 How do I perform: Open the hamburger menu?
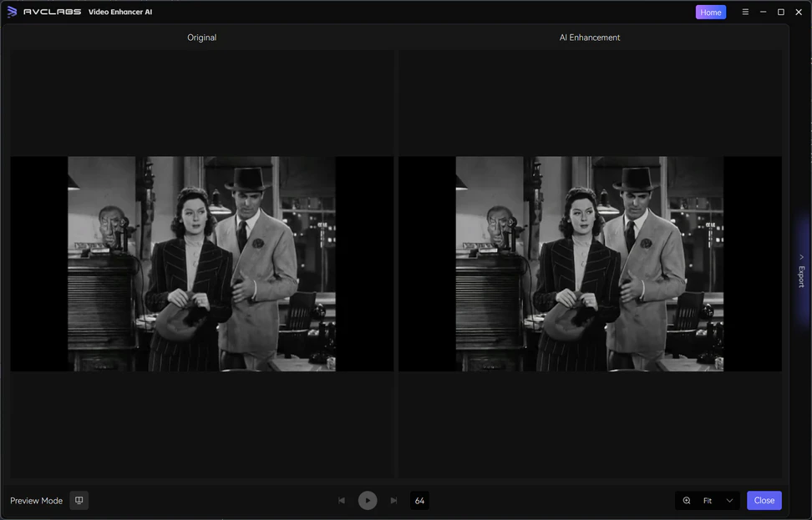coord(745,12)
